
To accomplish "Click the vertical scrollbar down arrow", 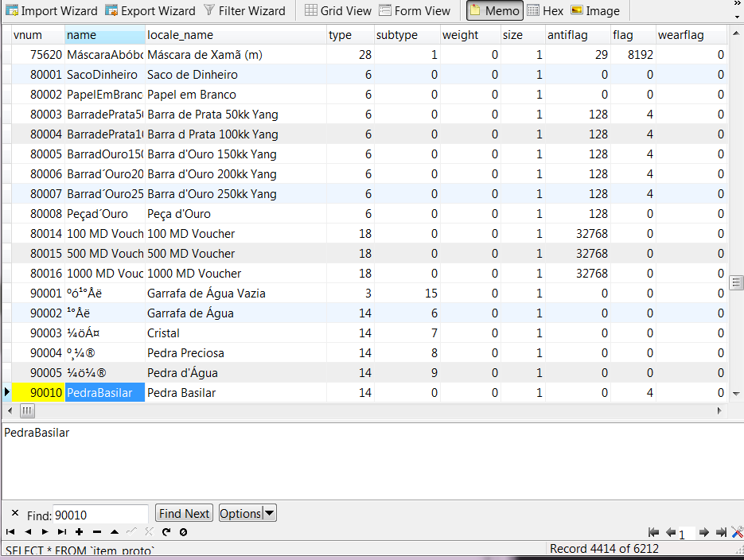I will [x=736, y=394].
